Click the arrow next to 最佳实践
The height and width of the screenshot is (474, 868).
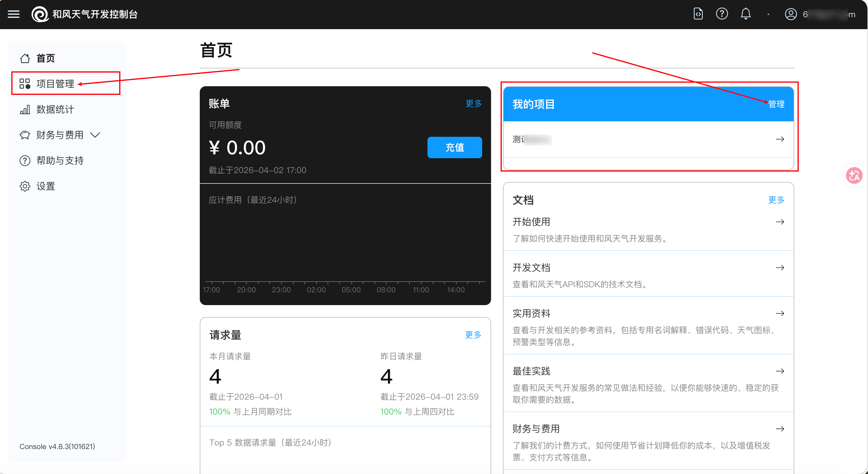click(x=780, y=371)
